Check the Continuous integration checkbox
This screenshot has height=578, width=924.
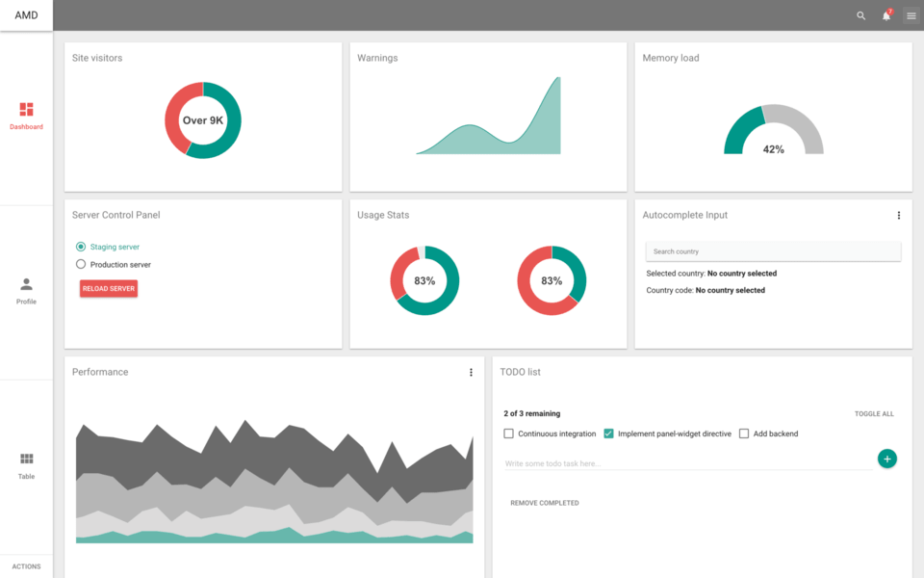[x=508, y=433]
